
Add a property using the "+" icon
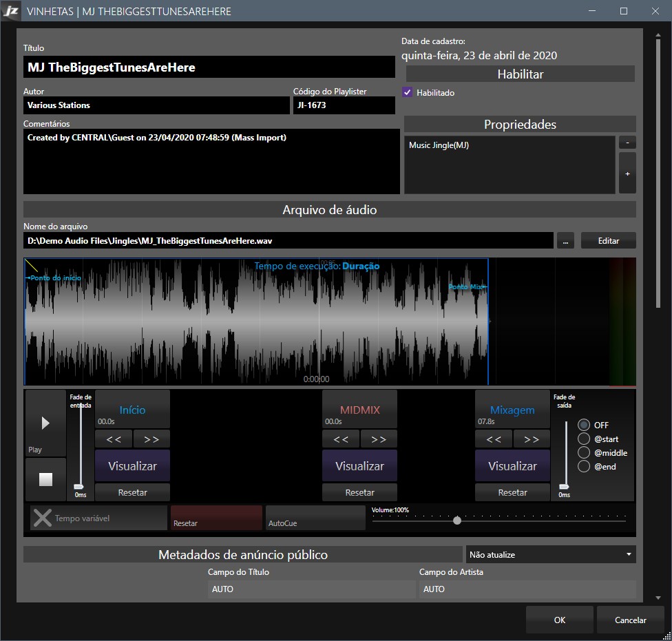pos(627,173)
